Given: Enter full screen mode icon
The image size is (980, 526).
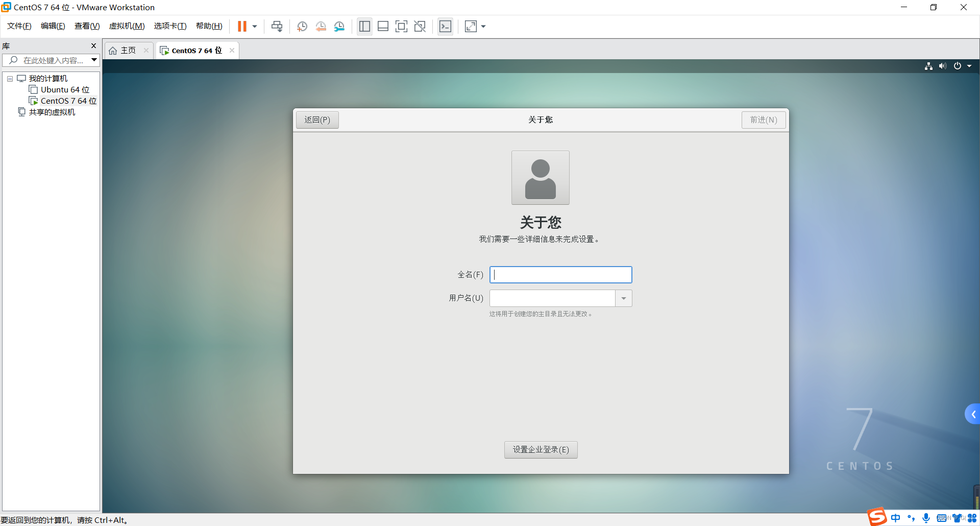Looking at the screenshot, I should [402, 27].
